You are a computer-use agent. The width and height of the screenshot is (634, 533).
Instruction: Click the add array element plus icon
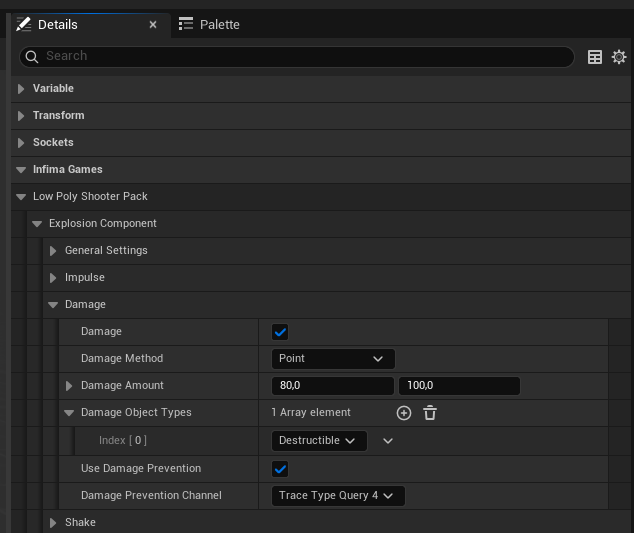(404, 413)
